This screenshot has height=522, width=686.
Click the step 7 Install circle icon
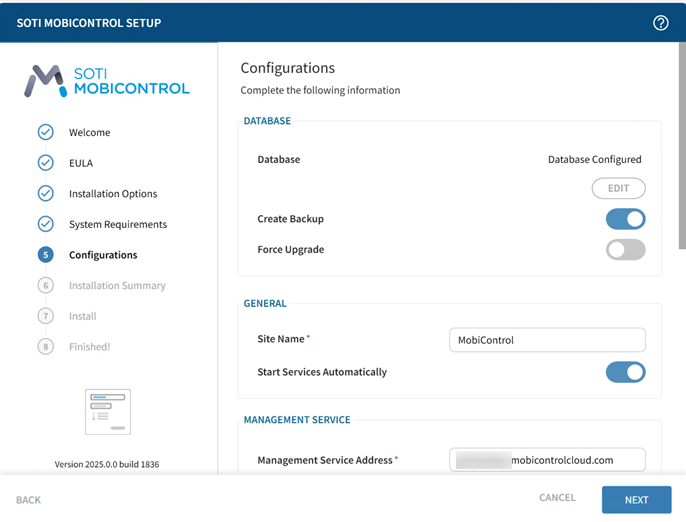pyautogui.click(x=45, y=316)
